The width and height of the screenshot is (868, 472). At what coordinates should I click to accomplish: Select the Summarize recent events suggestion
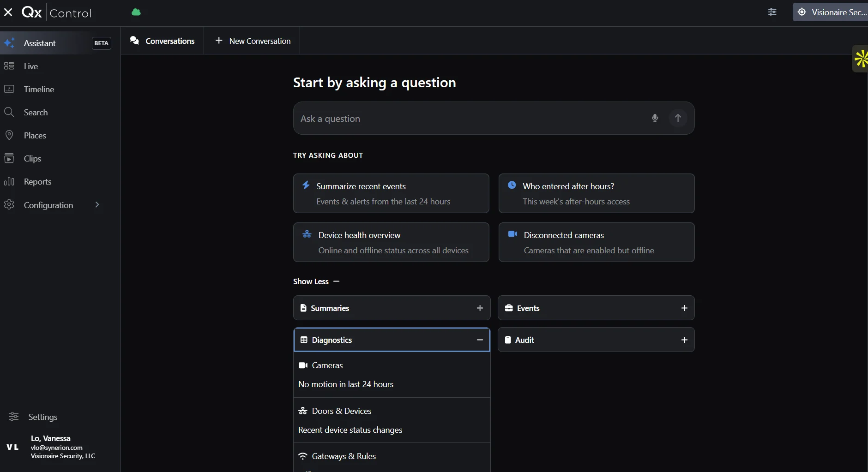click(x=391, y=193)
